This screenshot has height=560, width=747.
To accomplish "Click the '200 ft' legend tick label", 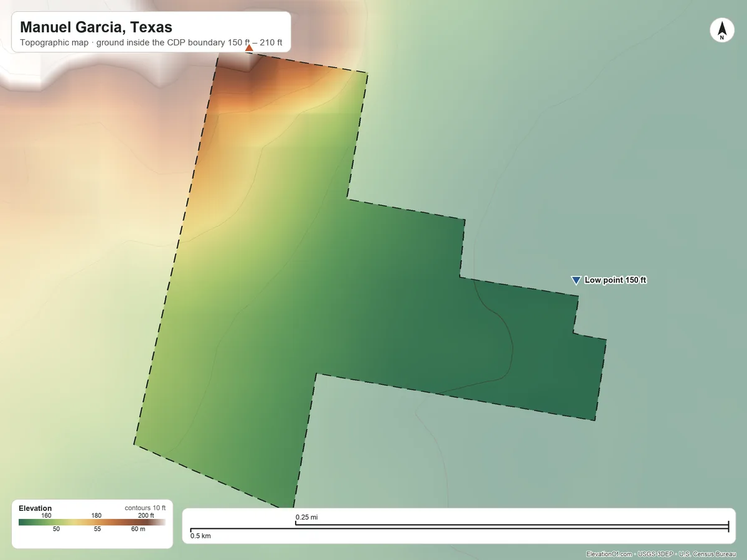I will 146,515.
